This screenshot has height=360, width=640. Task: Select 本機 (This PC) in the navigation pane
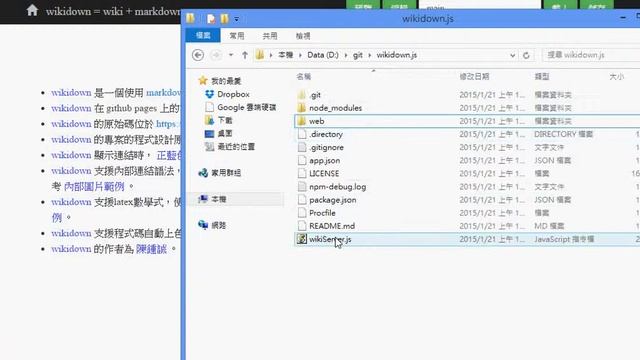coord(219,199)
